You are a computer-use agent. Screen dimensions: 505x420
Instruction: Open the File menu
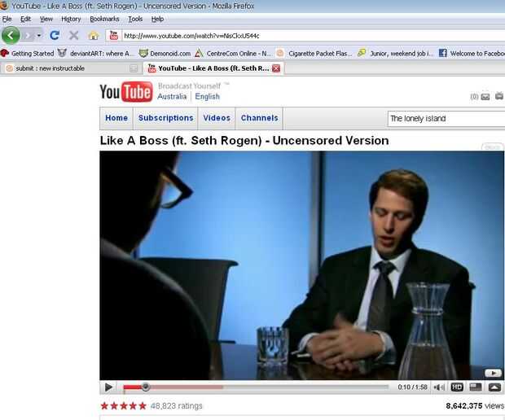(x=7, y=19)
